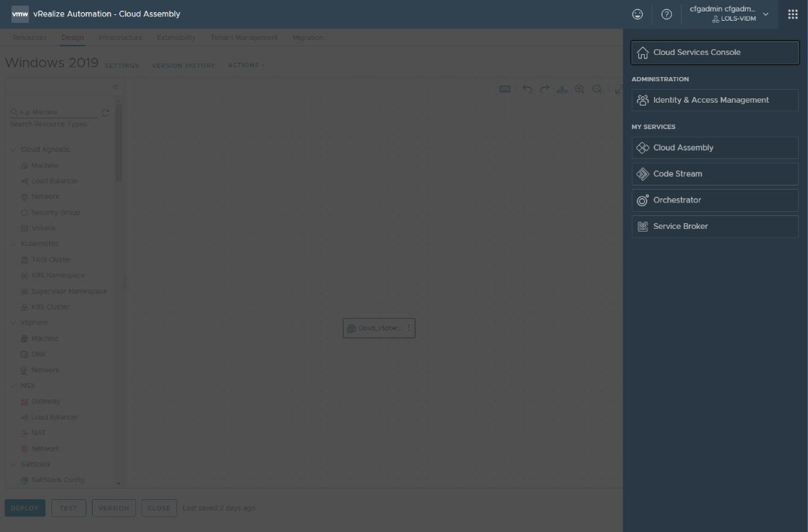Screen dimensions: 808x532
Task: Launch the Cloud Assembly service
Action: pyautogui.click(x=715, y=148)
